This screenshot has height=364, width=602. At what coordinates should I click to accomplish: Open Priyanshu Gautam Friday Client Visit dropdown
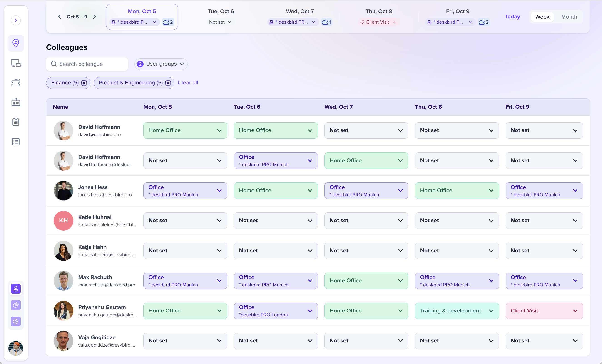(544, 311)
